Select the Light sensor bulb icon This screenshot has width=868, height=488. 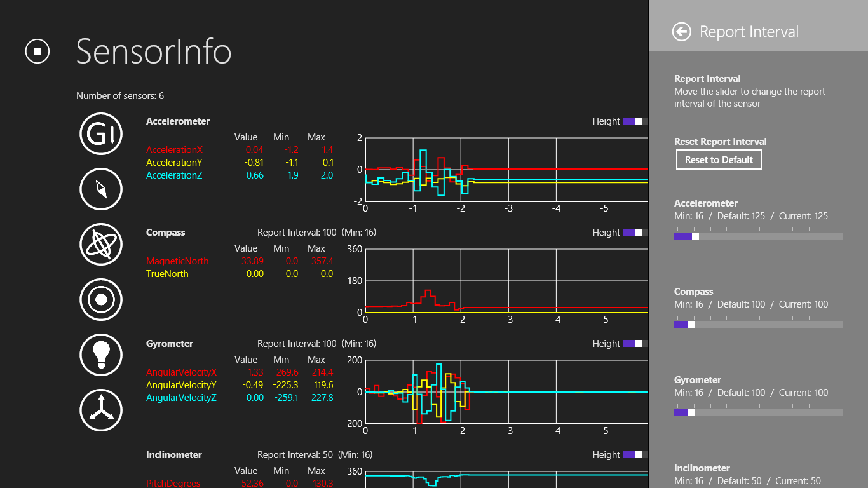pos(101,354)
